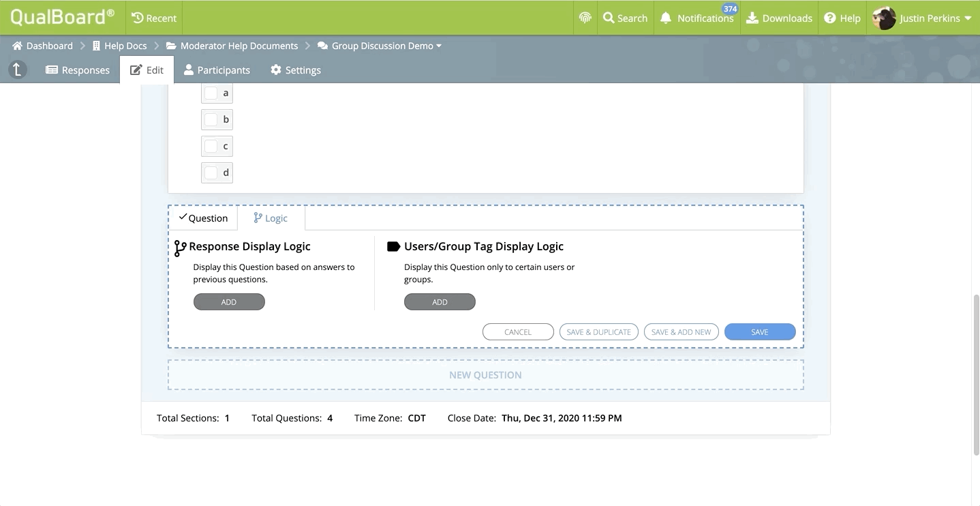Add Response Display Logic
Screen dimensions: 980x506
pos(229,302)
